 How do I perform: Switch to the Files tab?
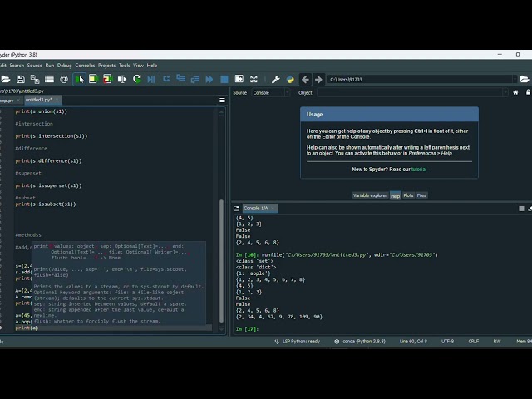point(421,195)
